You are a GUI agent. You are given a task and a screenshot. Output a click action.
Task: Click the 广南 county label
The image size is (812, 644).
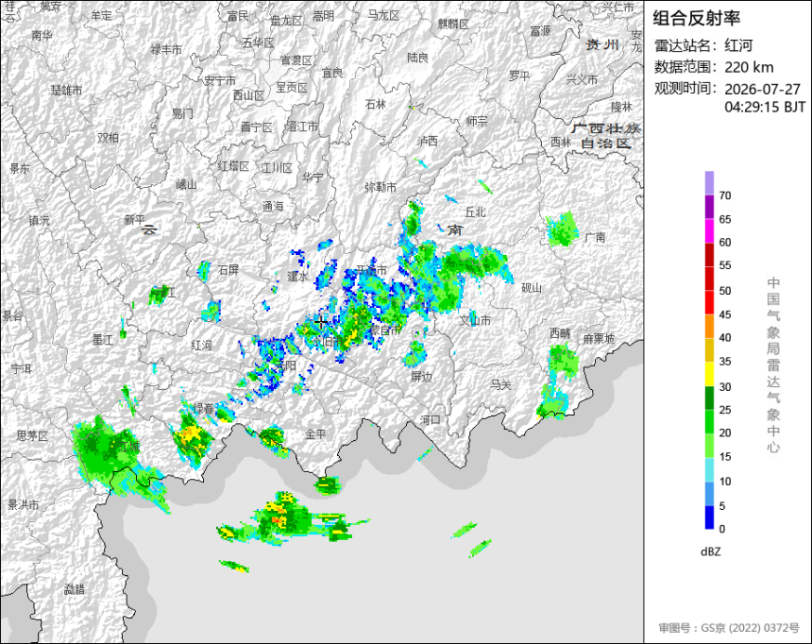click(x=595, y=237)
